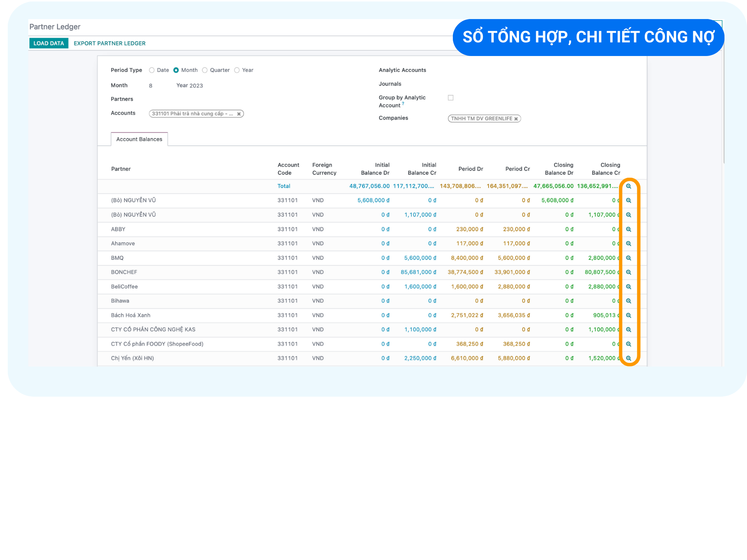Open details magnifier for the Ahamove row
Image resolution: width=747 pixels, height=560 pixels.
tap(628, 244)
